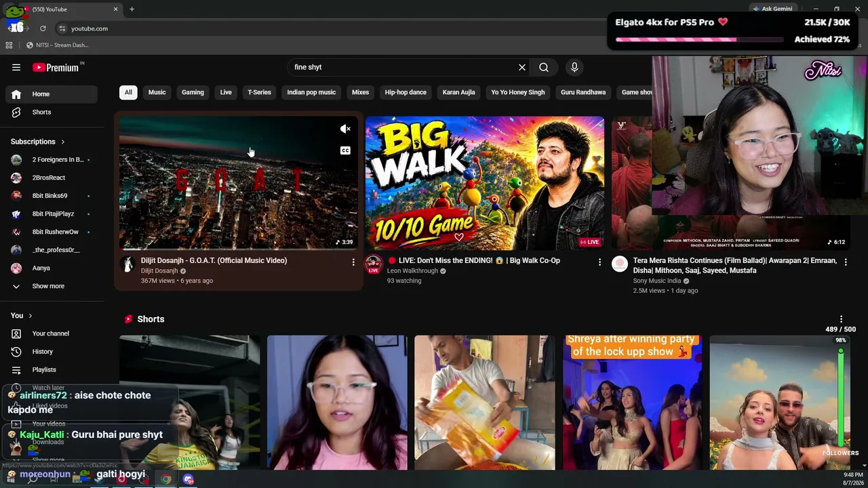Toggle captions on the G.O.A.T. preview
The image size is (868, 488).
click(x=345, y=150)
